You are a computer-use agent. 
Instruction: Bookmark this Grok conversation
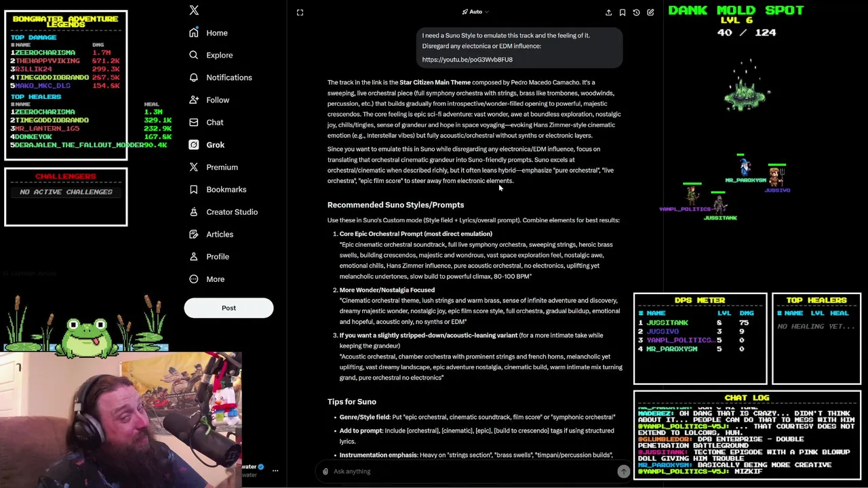click(x=623, y=12)
